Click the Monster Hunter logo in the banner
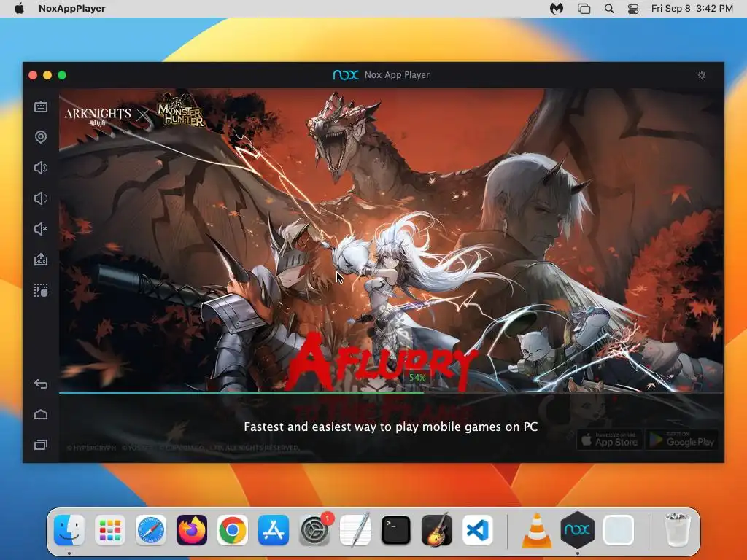 click(x=181, y=112)
